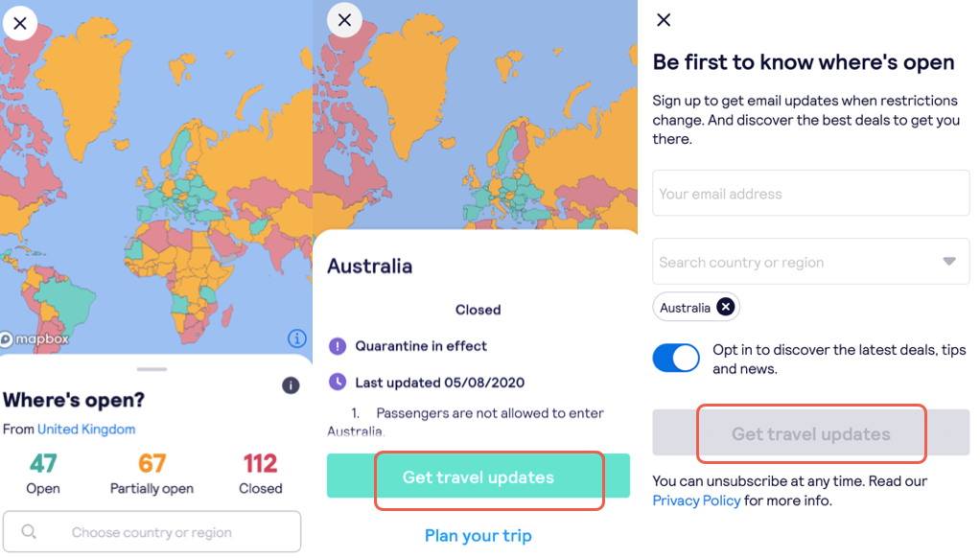Open the Plan your trip link
Screen dimensions: 980x558
[478, 536]
